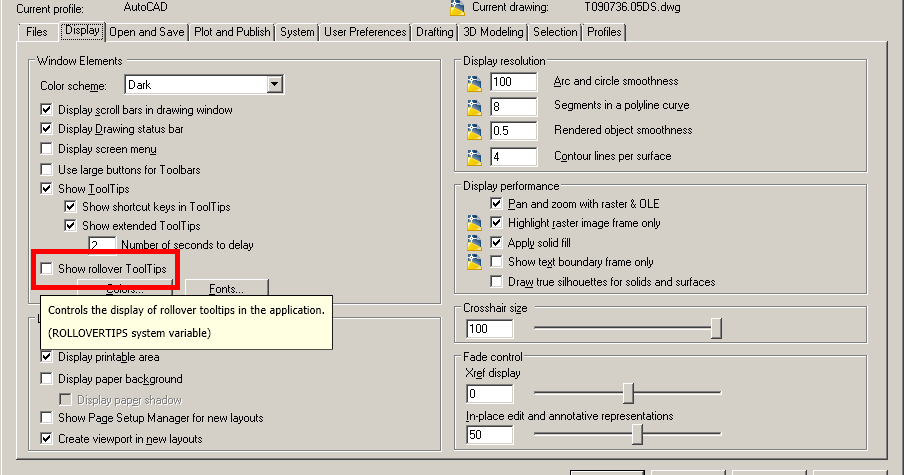This screenshot has height=475, width=904.
Task: Switch to the Drafting tab
Action: (435, 32)
